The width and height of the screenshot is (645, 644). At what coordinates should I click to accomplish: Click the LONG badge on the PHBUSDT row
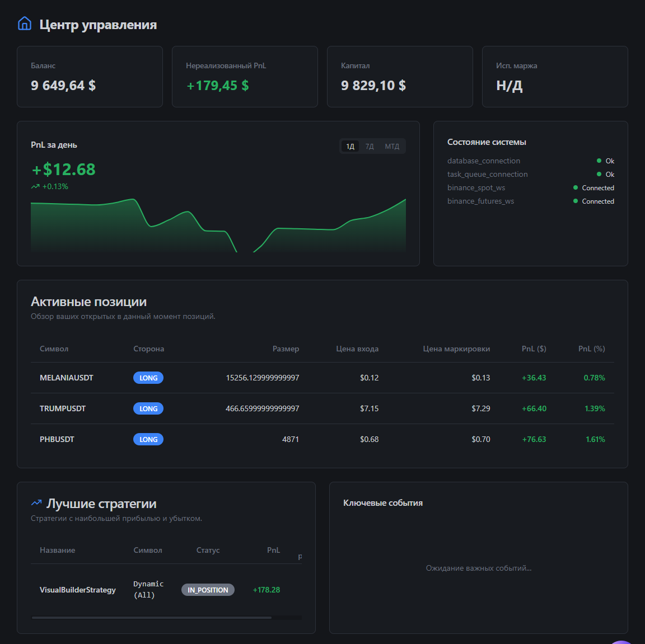[148, 439]
